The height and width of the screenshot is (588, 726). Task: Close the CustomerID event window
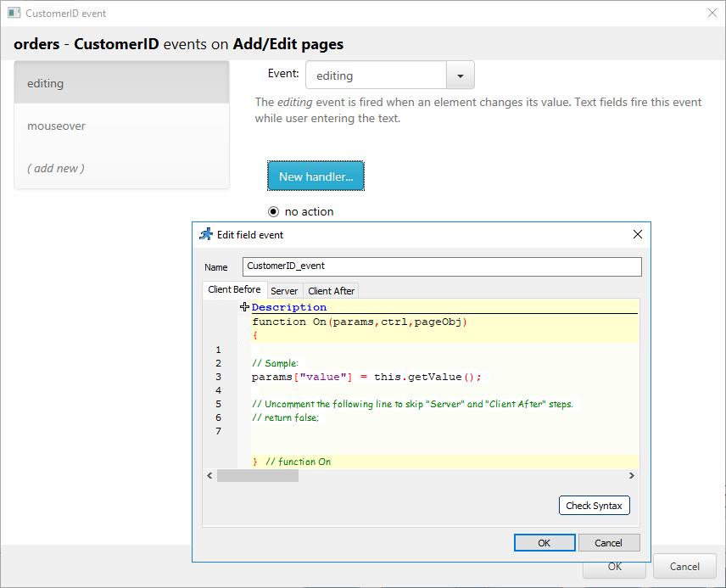[712, 13]
